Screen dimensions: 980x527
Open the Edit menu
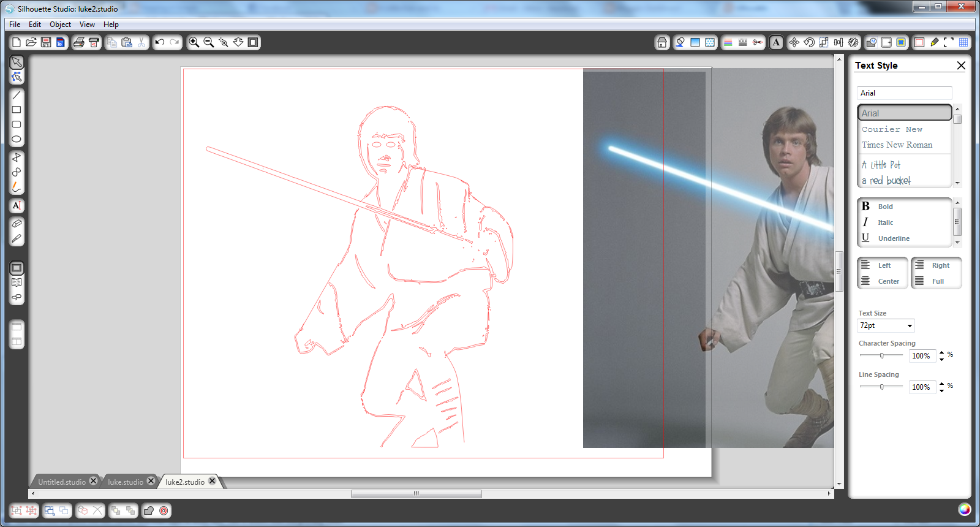point(35,25)
